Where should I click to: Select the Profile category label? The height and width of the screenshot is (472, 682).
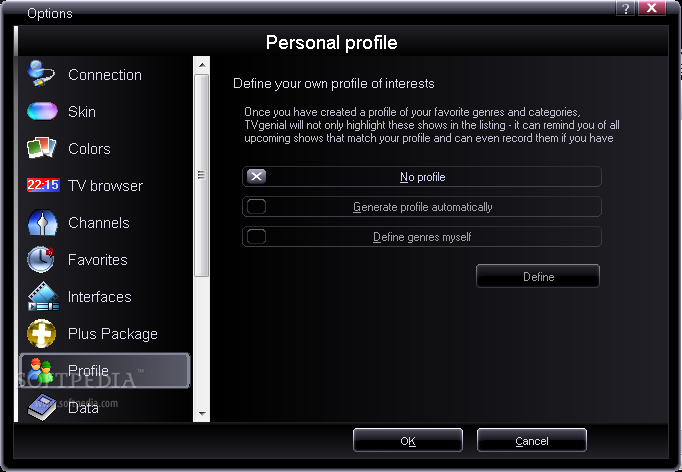[x=88, y=371]
